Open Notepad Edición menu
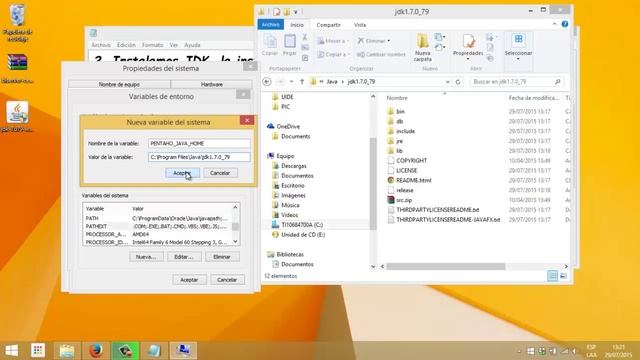This screenshot has width=640, height=360. pyautogui.click(x=126, y=45)
